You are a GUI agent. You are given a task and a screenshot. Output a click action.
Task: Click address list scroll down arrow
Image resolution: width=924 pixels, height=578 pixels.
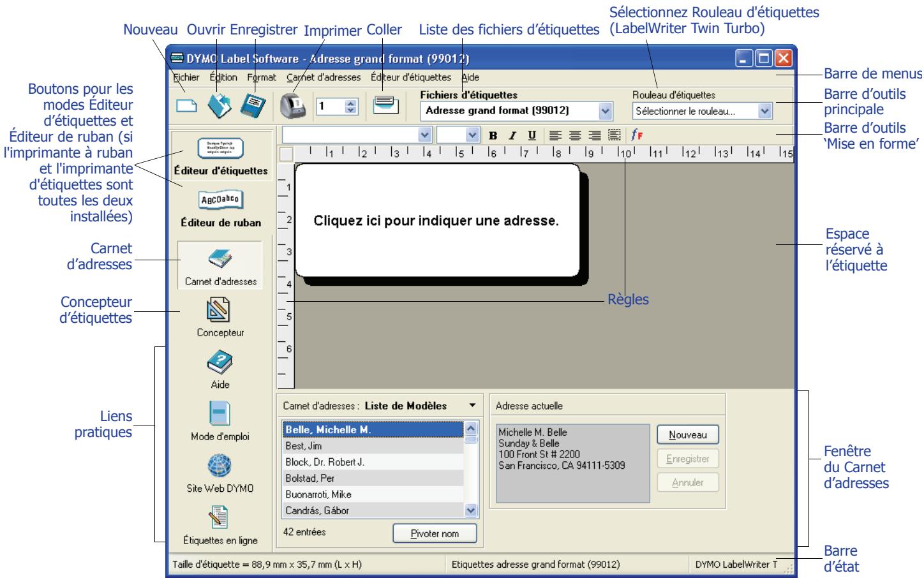[x=472, y=510]
